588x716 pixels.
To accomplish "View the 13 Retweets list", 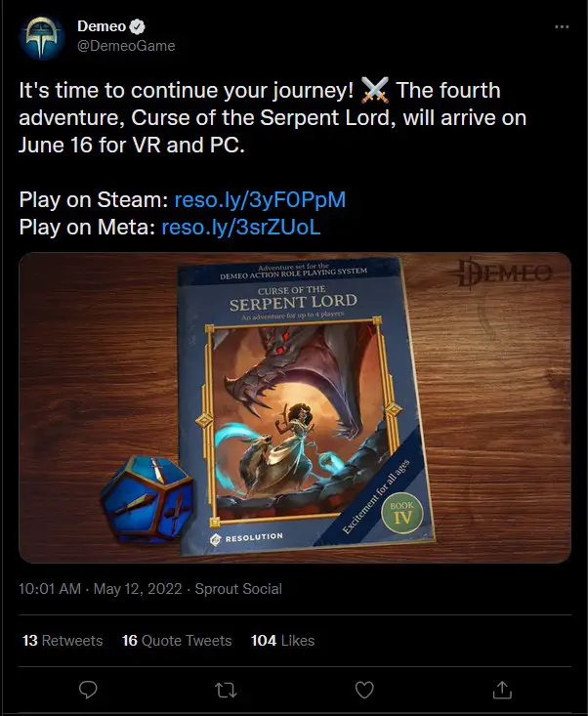I will tap(63, 640).
